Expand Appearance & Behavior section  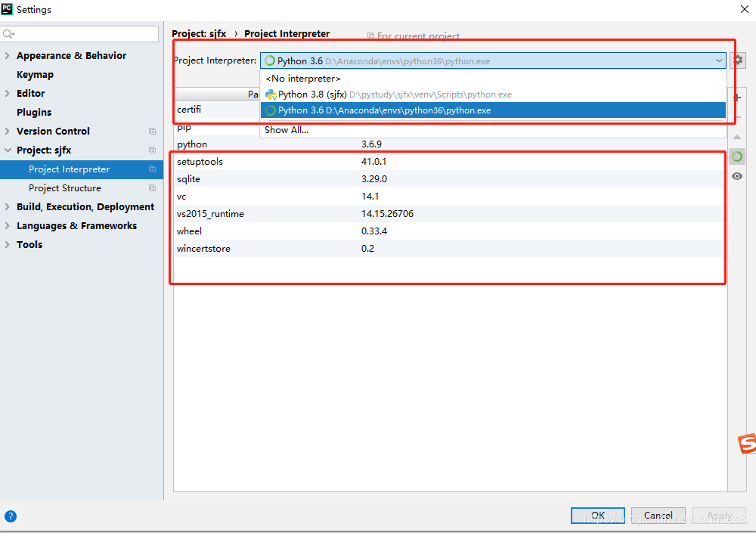click(8, 55)
